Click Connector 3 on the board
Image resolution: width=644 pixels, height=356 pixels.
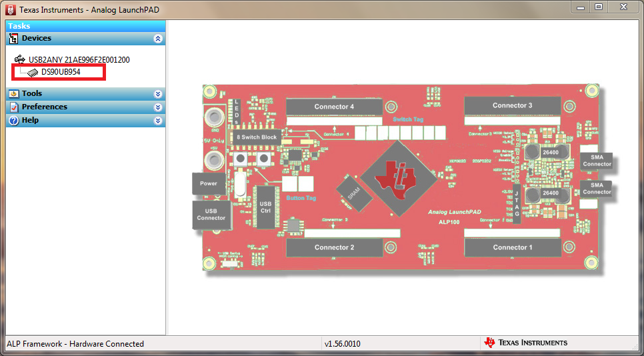[x=512, y=105]
